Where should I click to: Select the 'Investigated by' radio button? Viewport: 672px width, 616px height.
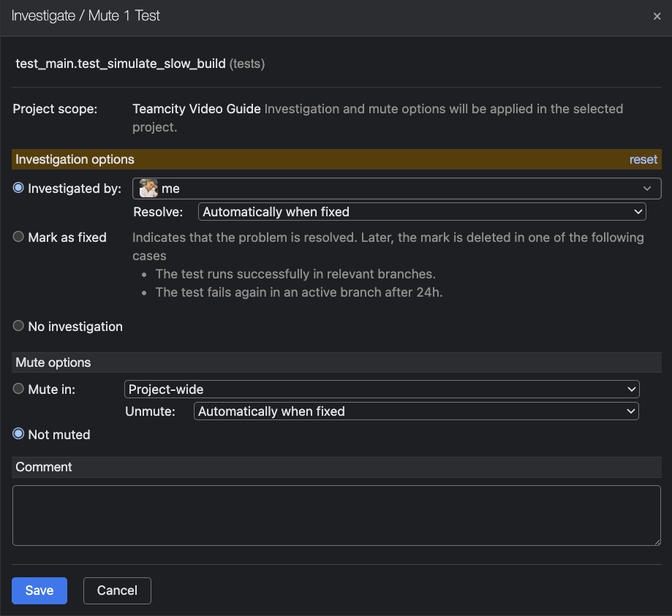pos(19,188)
